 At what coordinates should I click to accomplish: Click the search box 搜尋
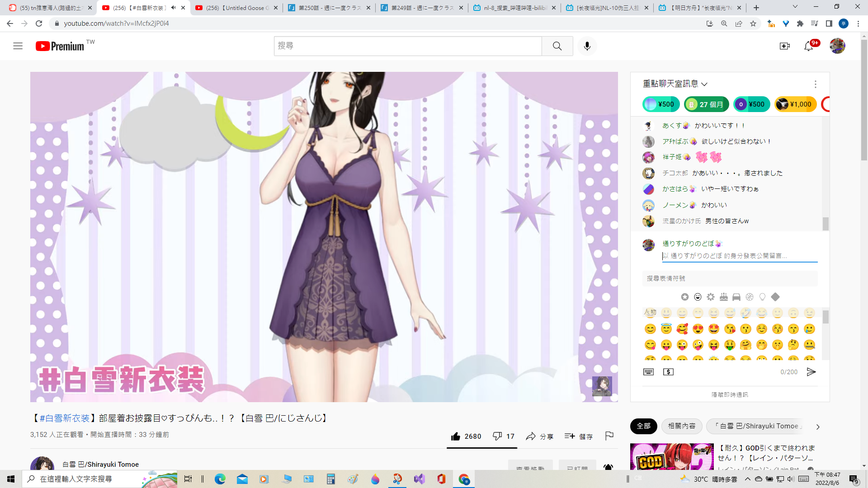[408, 46]
